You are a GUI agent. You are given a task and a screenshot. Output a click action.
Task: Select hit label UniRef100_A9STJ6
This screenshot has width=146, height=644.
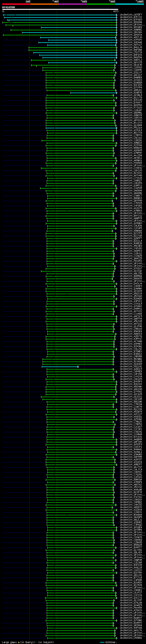pyautogui.click(x=131, y=37)
